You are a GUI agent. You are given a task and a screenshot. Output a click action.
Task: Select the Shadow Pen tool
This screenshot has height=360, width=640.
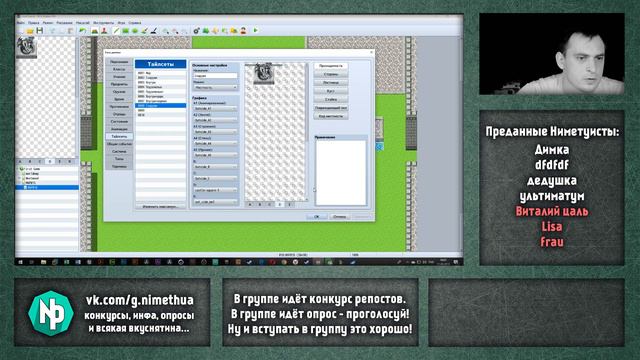pyautogui.click(x=154, y=31)
